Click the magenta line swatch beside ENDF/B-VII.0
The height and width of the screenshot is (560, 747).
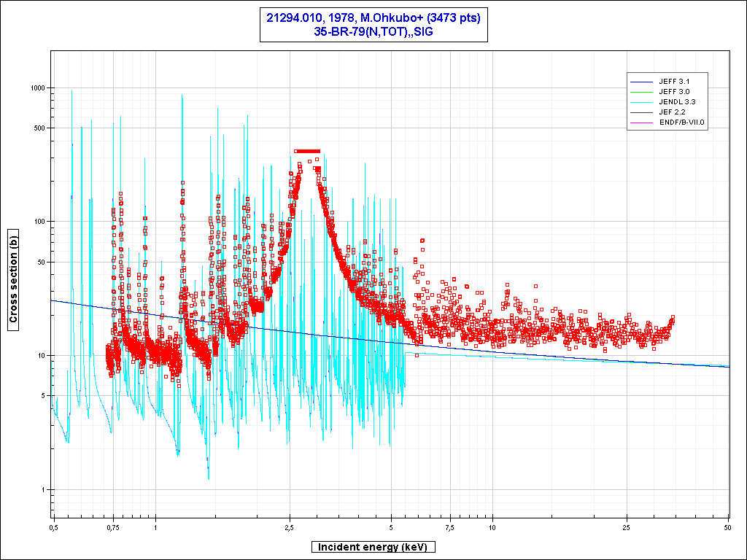pos(643,122)
